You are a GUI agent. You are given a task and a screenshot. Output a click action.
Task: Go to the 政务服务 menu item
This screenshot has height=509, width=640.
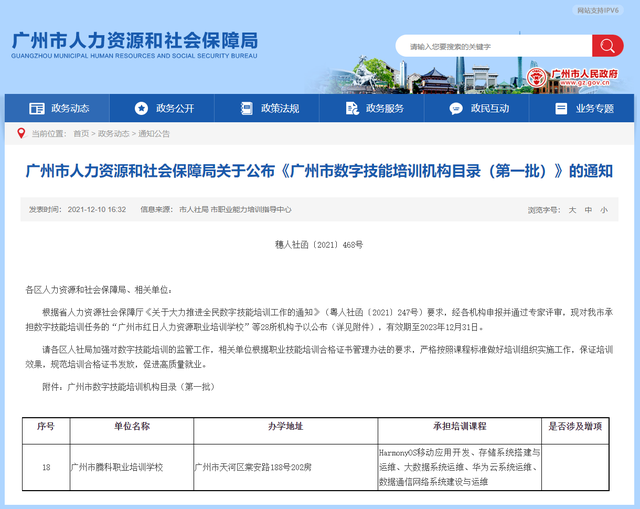click(x=385, y=108)
